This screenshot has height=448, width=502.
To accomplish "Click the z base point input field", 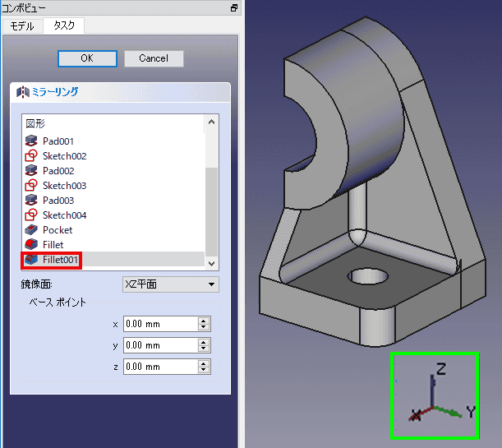I will point(161,367).
